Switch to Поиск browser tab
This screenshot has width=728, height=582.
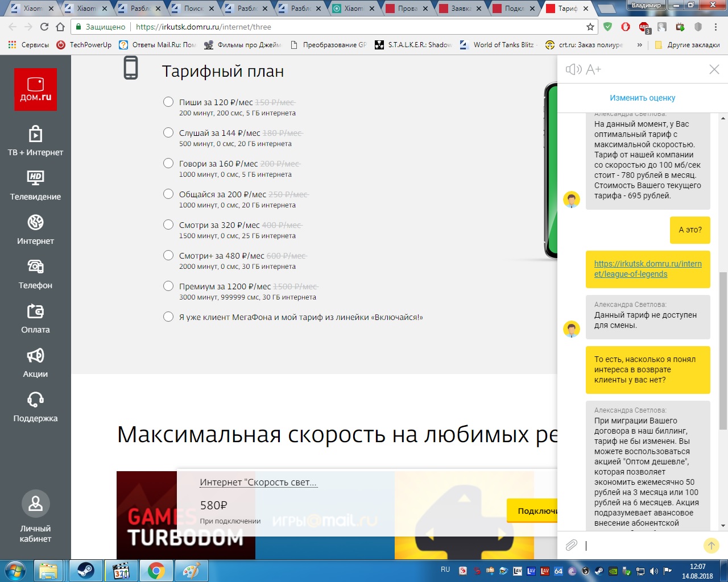click(x=193, y=9)
